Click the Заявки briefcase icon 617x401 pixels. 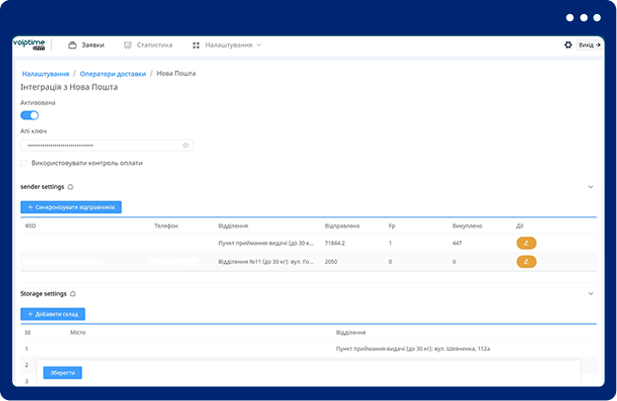pos(72,45)
